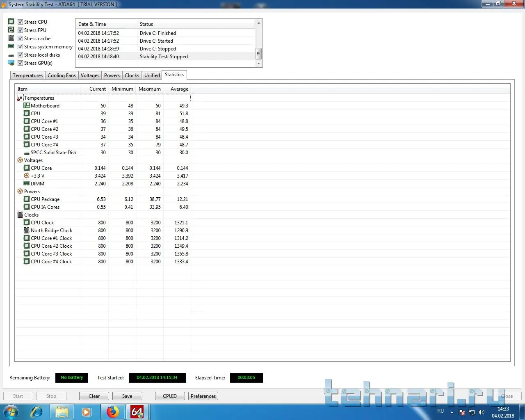525x420 pixels.
Task: Show hidden system tray icons
Action: [x=452, y=412]
